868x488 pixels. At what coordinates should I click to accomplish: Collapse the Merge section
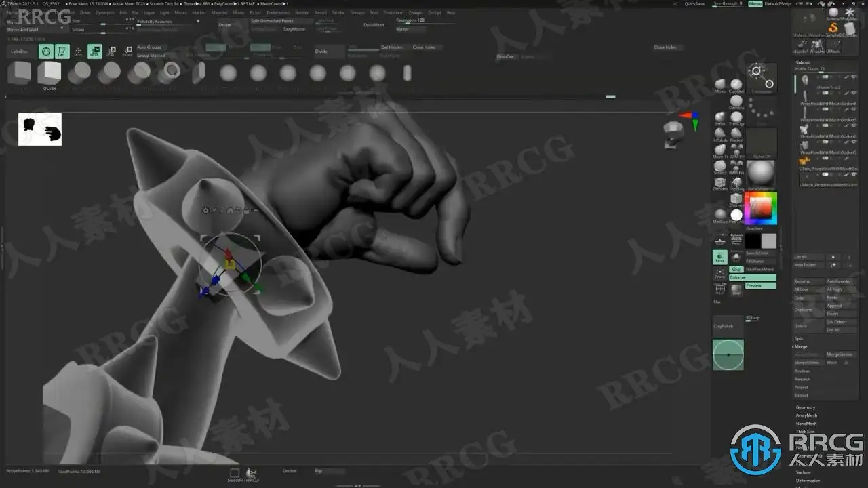click(x=802, y=346)
